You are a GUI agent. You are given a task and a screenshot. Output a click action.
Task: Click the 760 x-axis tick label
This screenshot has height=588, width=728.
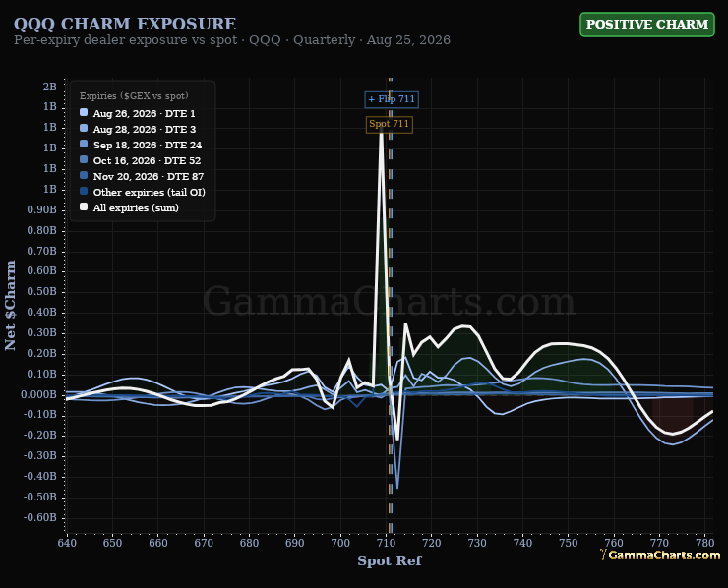(614, 543)
